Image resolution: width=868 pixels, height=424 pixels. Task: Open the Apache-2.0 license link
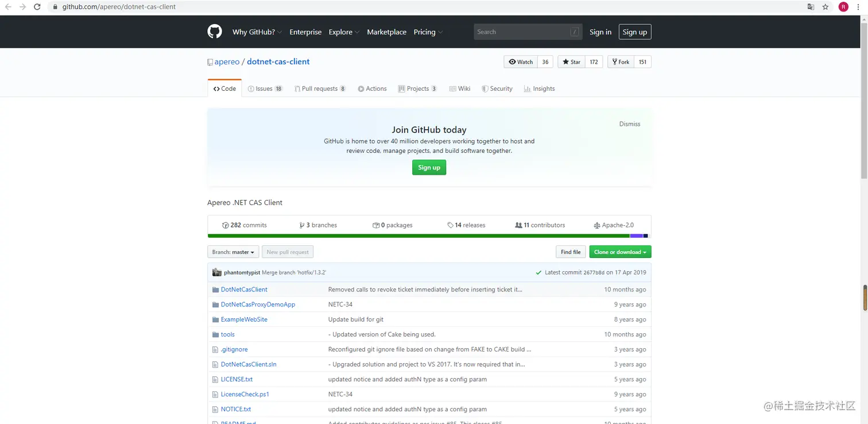(614, 225)
